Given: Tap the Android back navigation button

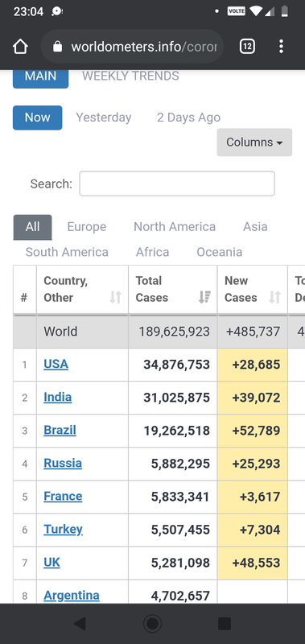Looking at the screenshot, I should [x=80, y=623].
